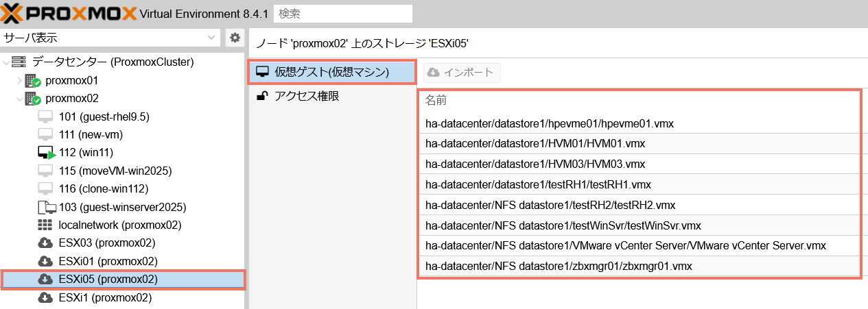The image size is (868, 309).
Task: Click the lock icon for アクセス権限
Action: [261, 97]
